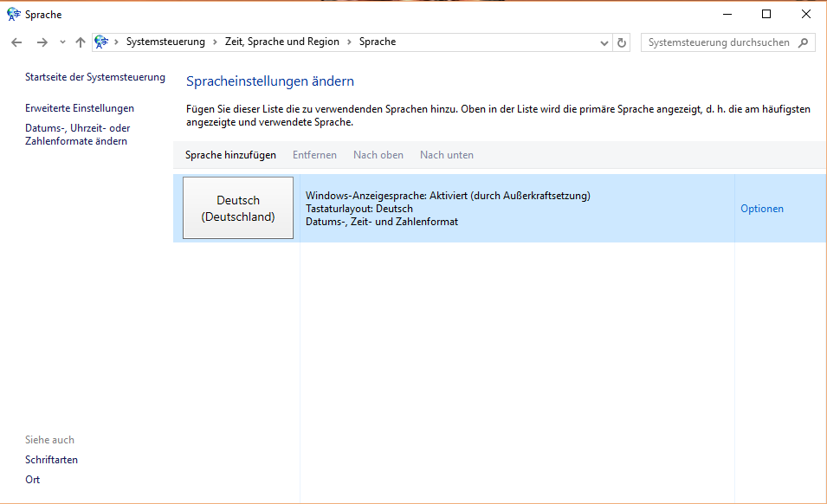Click the magnifier icon in search box
Image resolution: width=827 pixels, height=504 pixels.
point(804,42)
